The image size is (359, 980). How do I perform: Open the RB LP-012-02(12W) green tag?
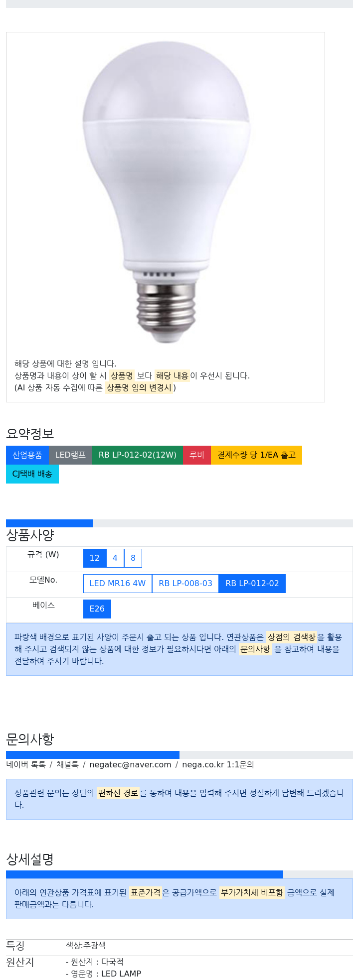[x=138, y=455]
